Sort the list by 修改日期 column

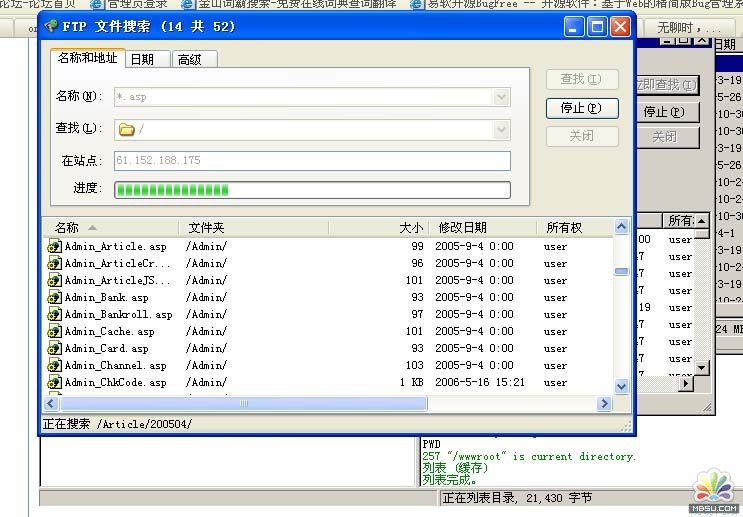point(463,227)
